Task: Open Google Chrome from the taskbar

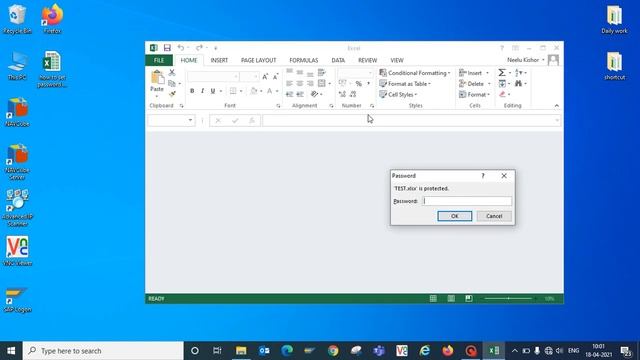Action: point(333,351)
